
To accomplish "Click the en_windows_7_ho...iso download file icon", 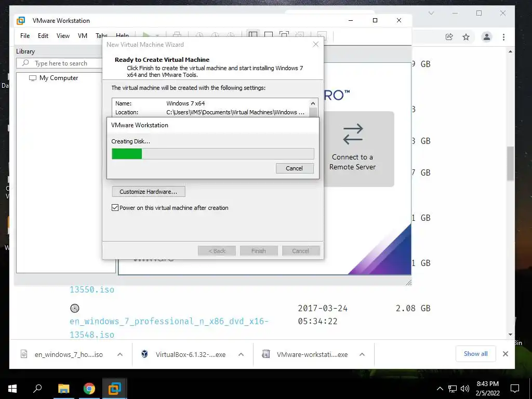I will 24,354.
